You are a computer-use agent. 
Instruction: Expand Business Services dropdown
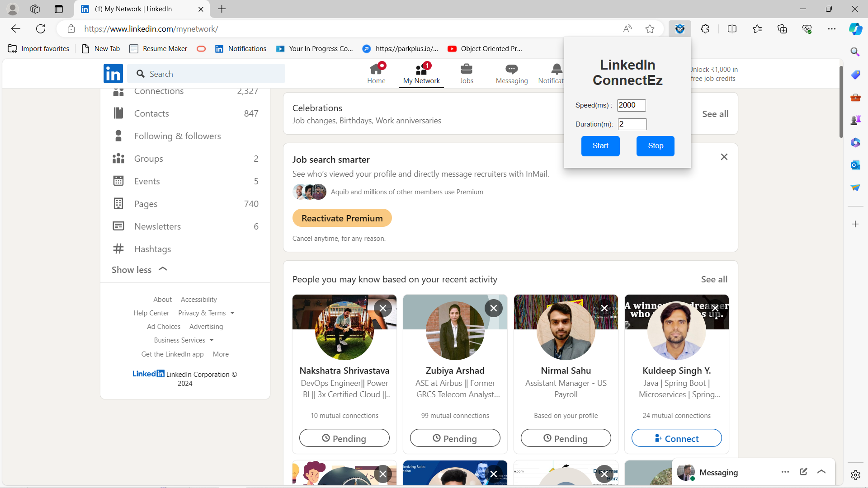click(184, 340)
